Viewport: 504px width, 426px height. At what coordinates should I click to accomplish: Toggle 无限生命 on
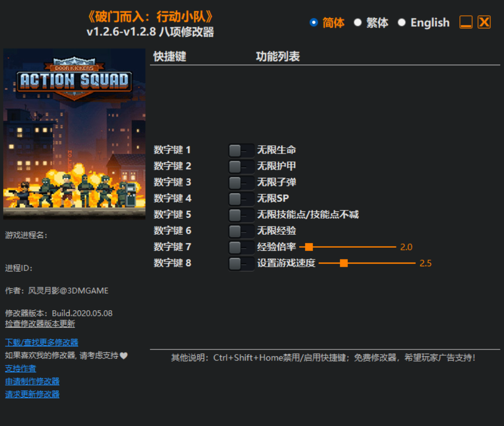point(241,150)
